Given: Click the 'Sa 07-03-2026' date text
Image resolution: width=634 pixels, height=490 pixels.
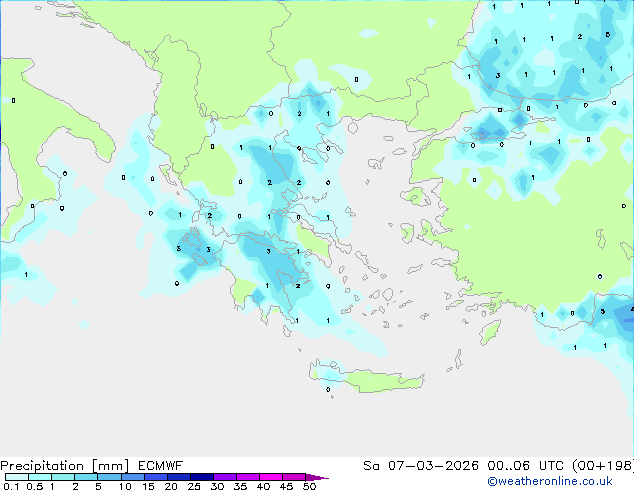Looking at the screenshot, I should (x=421, y=466).
